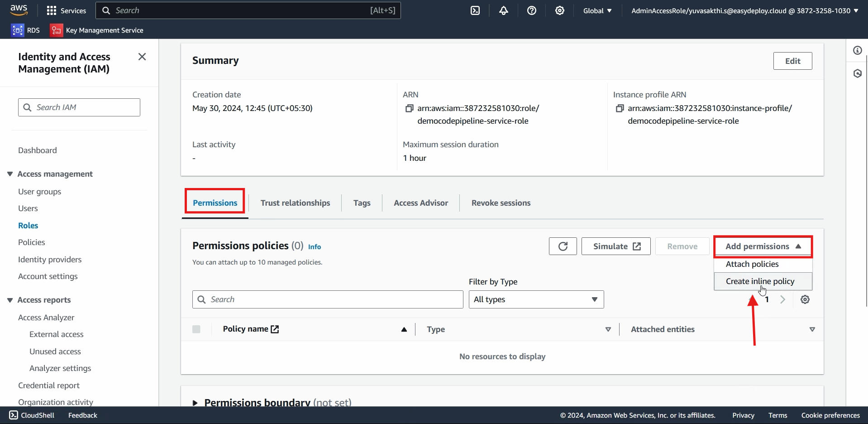This screenshot has width=868, height=424.
Task: Open the help question mark menu
Action: tap(532, 10)
